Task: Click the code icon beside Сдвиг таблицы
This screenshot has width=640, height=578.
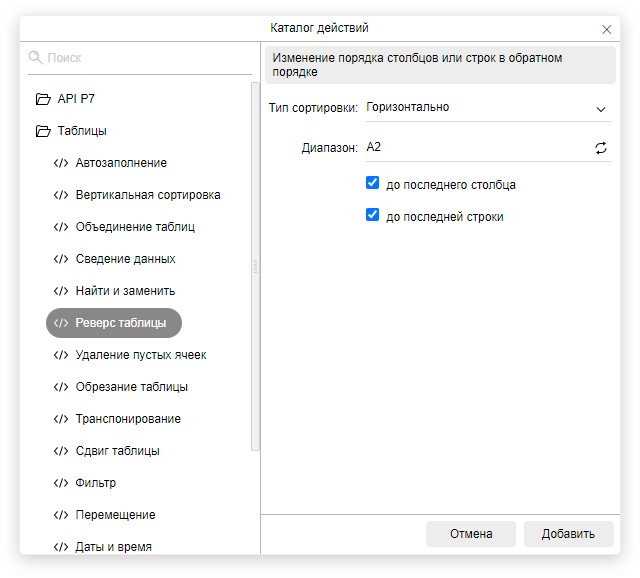Action: tap(61, 451)
